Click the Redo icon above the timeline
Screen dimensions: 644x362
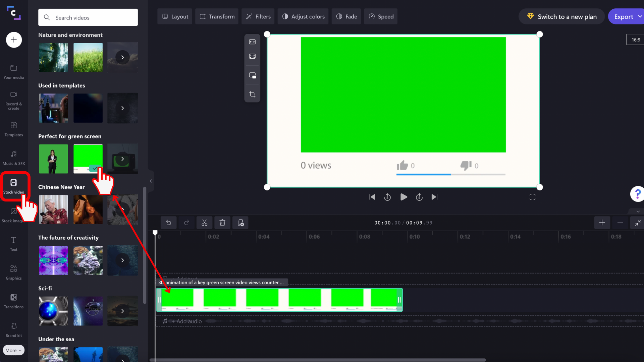point(186,223)
